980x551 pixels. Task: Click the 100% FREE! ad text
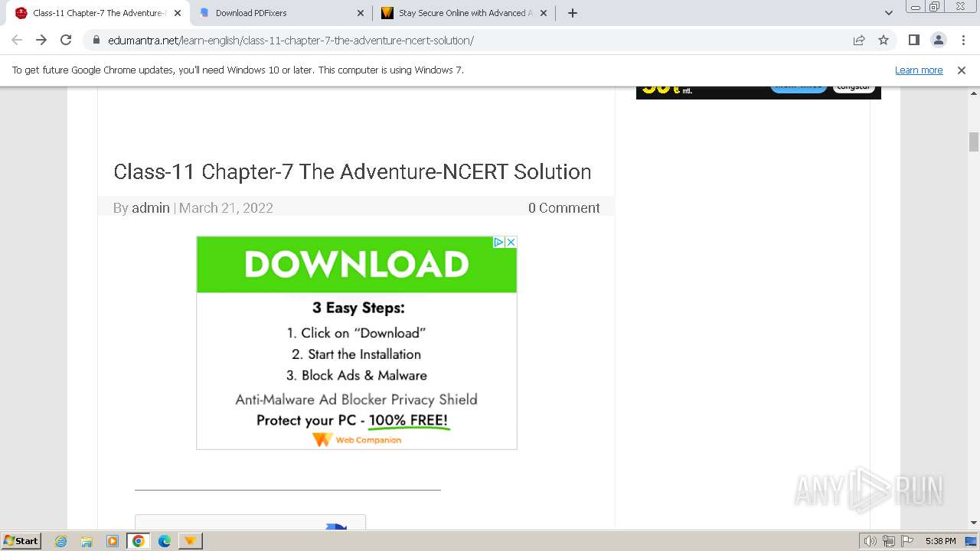[408, 420]
